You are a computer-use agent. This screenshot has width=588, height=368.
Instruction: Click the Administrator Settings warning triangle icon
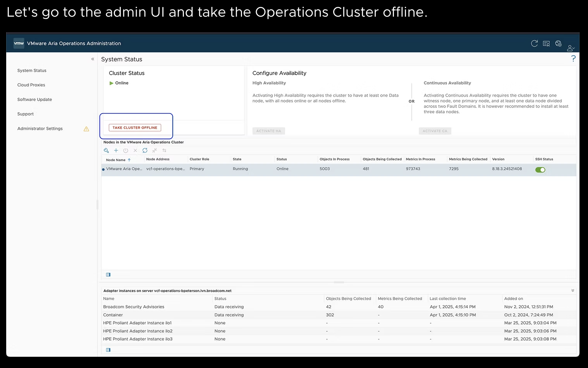click(86, 129)
